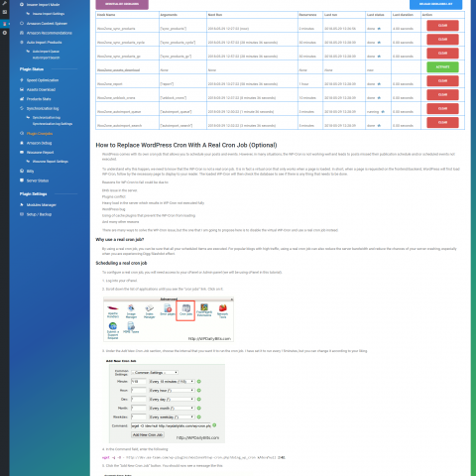Viewport: 476px width, 476px height.
Task: Click the Synchronization log sync icon
Action: click(x=22, y=108)
